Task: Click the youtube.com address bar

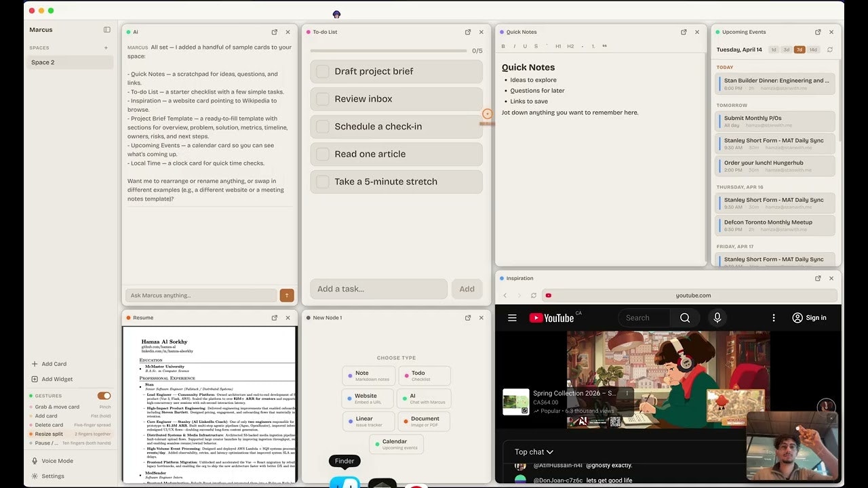Action: pyautogui.click(x=689, y=296)
